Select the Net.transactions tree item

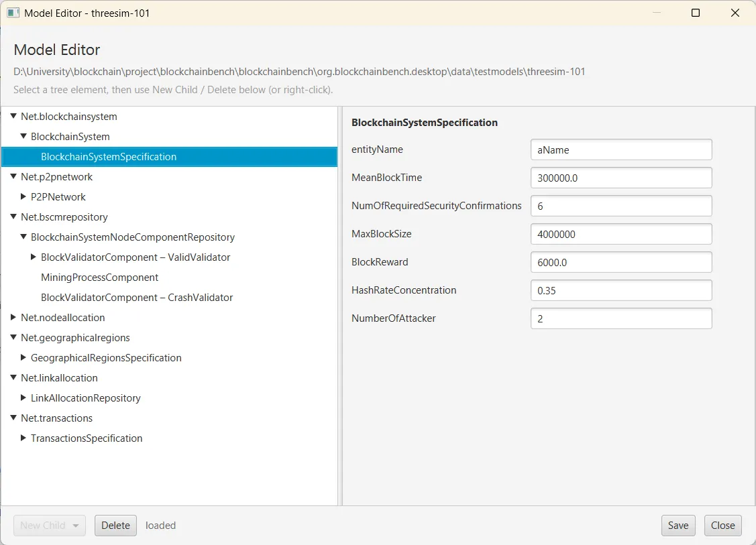point(169,418)
